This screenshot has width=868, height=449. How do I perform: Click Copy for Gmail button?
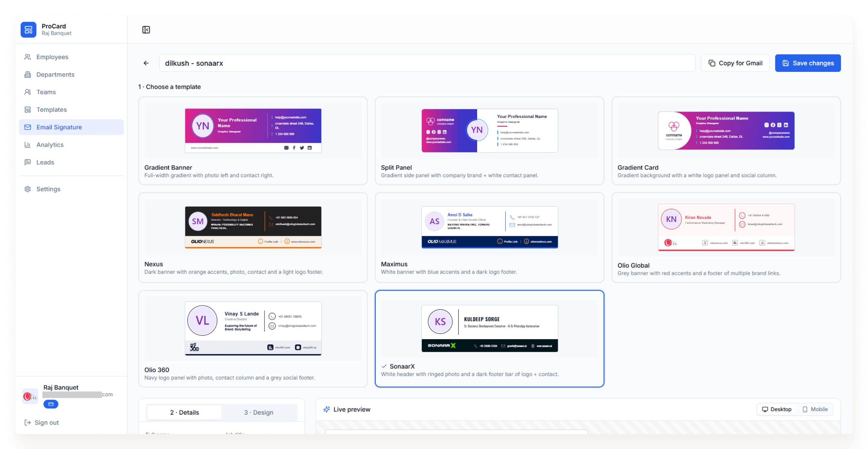point(735,63)
